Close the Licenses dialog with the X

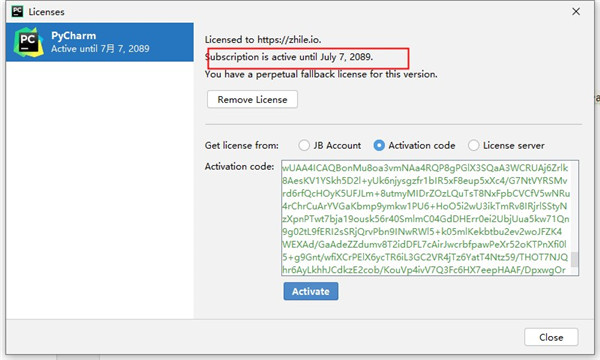pos(576,11)
